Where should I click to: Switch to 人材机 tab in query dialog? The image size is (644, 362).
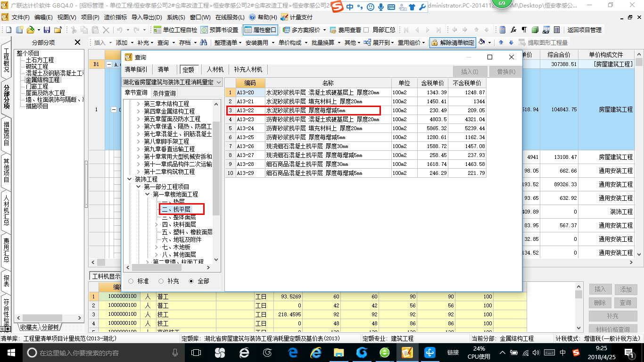215,69
